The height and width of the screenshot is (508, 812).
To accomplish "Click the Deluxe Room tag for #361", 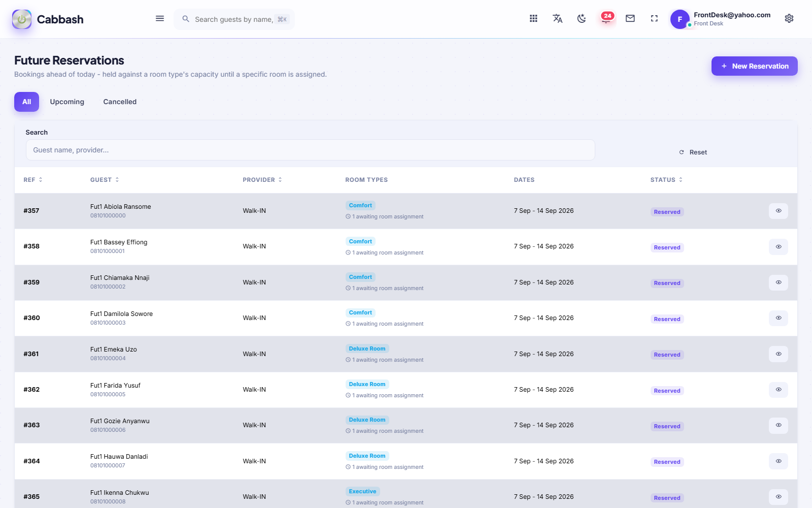I will click(x=367, y=349).
